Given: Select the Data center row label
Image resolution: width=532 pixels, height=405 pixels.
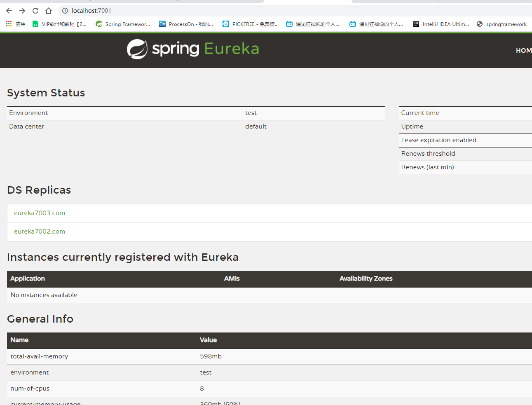Looking at the screenshot, I should pyautogui.click(x=27, y=126).
